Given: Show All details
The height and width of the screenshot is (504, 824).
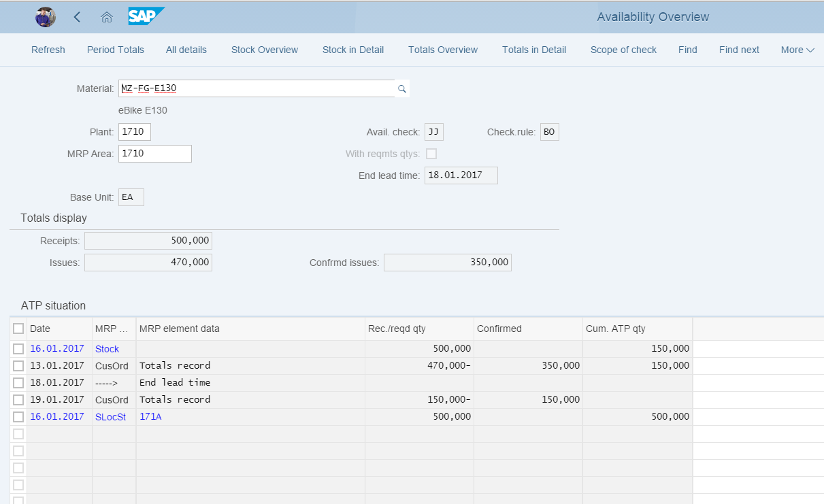Looking at the screenshot, I should click(186, 49).
